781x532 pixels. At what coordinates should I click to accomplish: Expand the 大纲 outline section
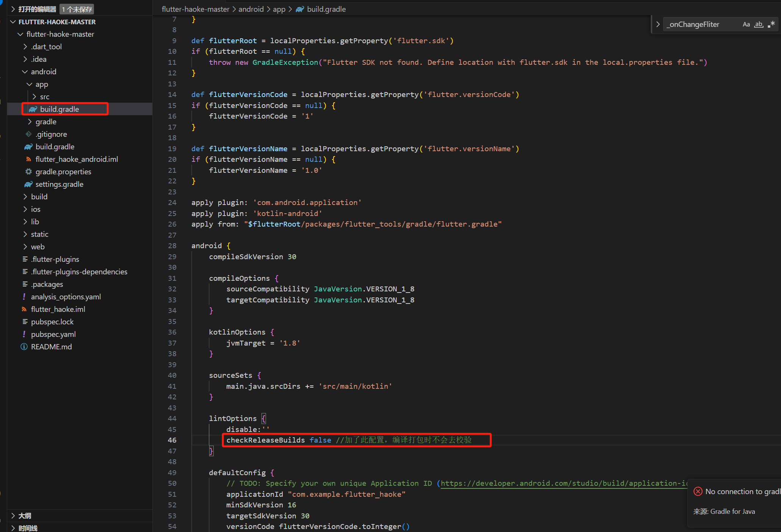25,516
